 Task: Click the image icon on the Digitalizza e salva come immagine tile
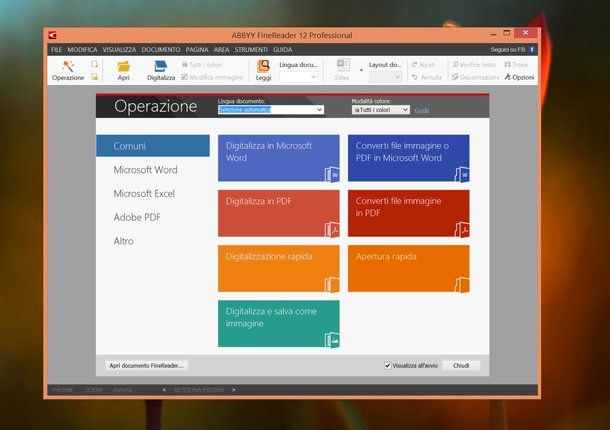click(x=332, y=340)
